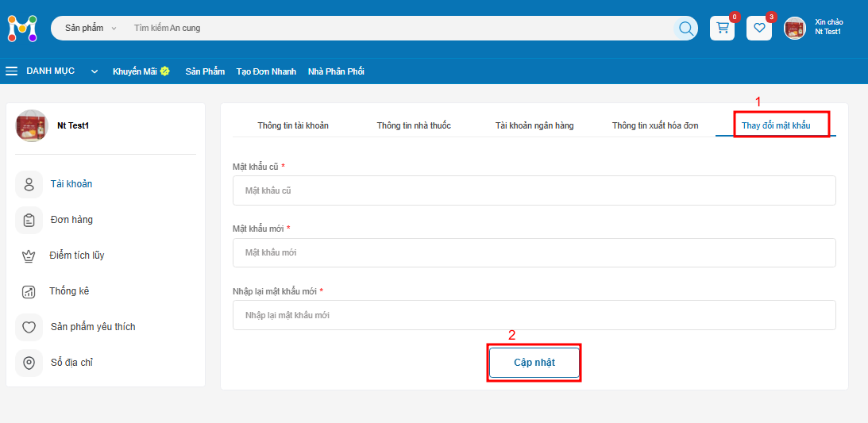Focus the Mật khẩu cũ input field
This screenshot has width=868, height=423.
tap(534, 190)
